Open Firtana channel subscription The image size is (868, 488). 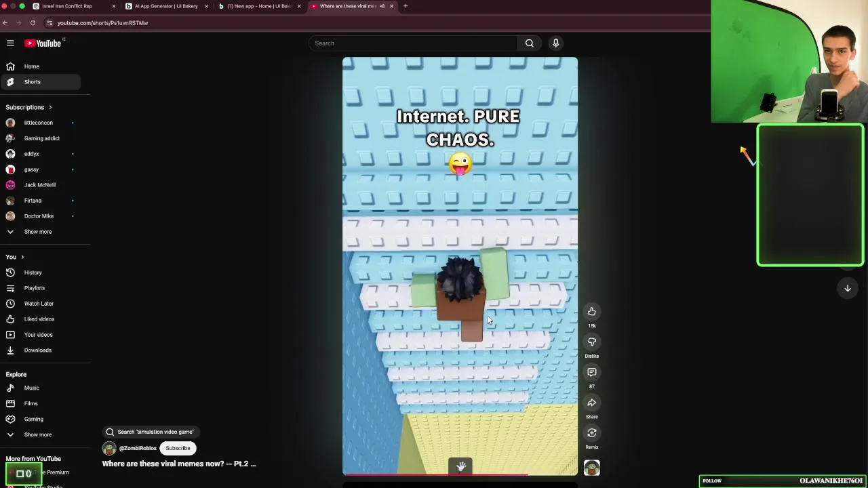(41, 201)
